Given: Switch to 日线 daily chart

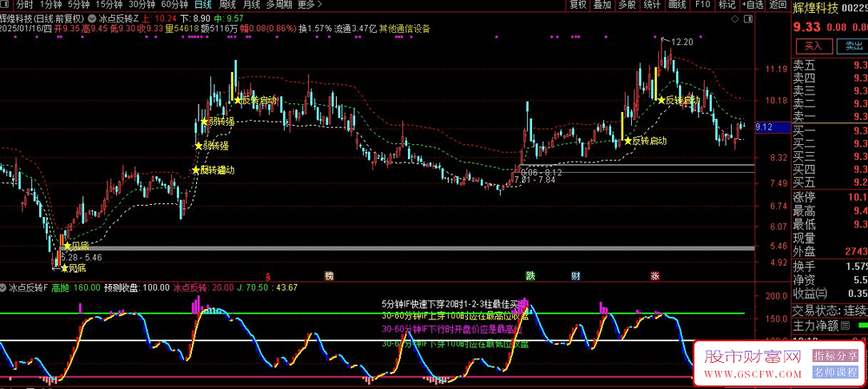Looking at the screenshot, I should tap(203, 5).
